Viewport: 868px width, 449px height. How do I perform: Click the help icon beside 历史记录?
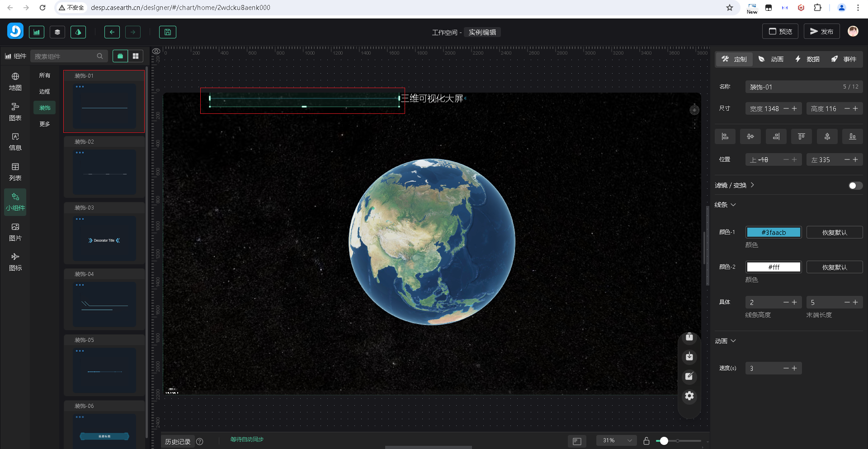(x=200, y=442)
